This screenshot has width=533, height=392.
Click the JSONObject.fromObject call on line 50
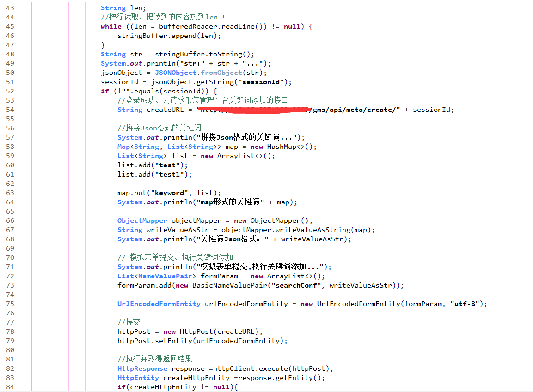click(x=199, y=72)
